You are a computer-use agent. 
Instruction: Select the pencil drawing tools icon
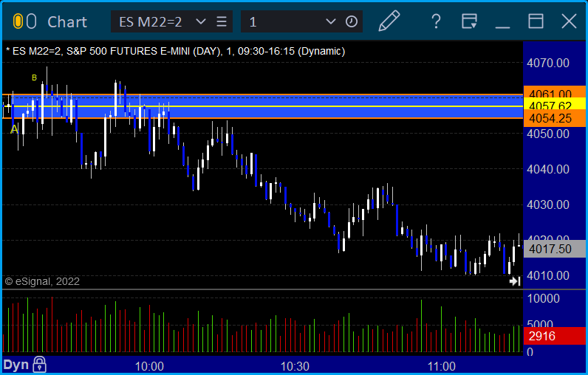pyautogui.click(x=389, y=21)
